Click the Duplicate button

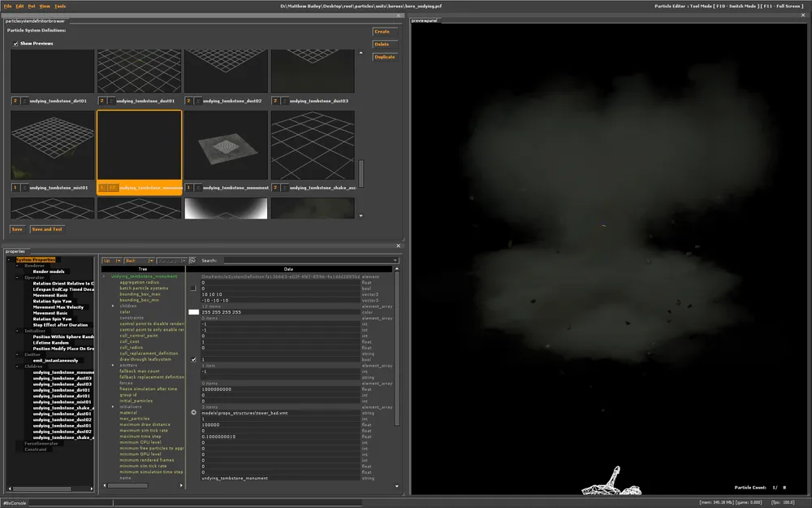[384, 57]
